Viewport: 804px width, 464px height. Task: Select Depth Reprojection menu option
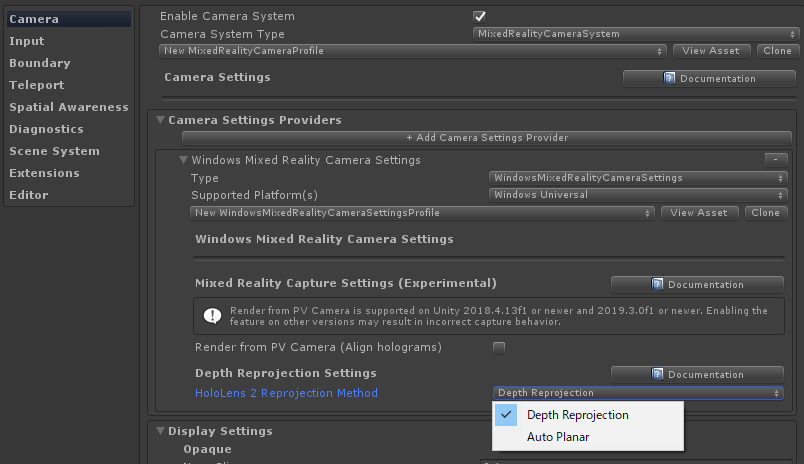[x=588, y=415]
